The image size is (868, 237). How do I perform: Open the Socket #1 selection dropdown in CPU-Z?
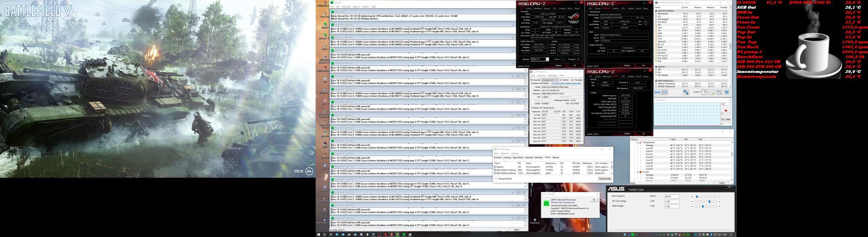tap(540, 59)
